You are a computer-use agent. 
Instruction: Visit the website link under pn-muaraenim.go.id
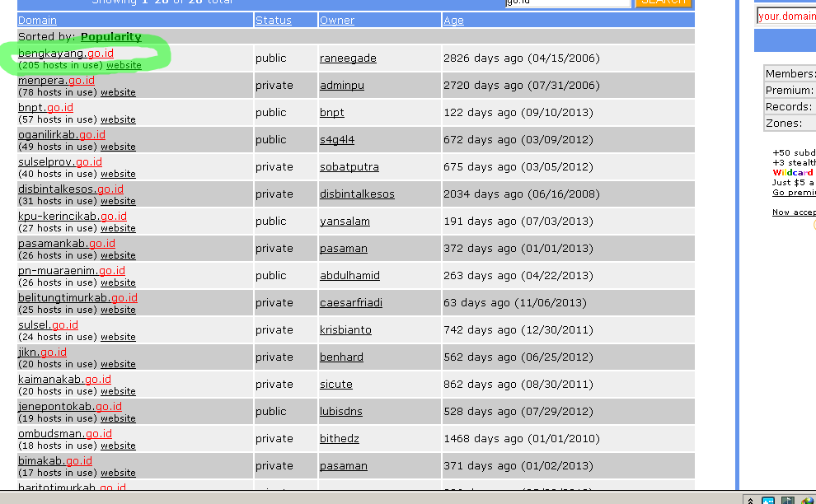point(118,282)
